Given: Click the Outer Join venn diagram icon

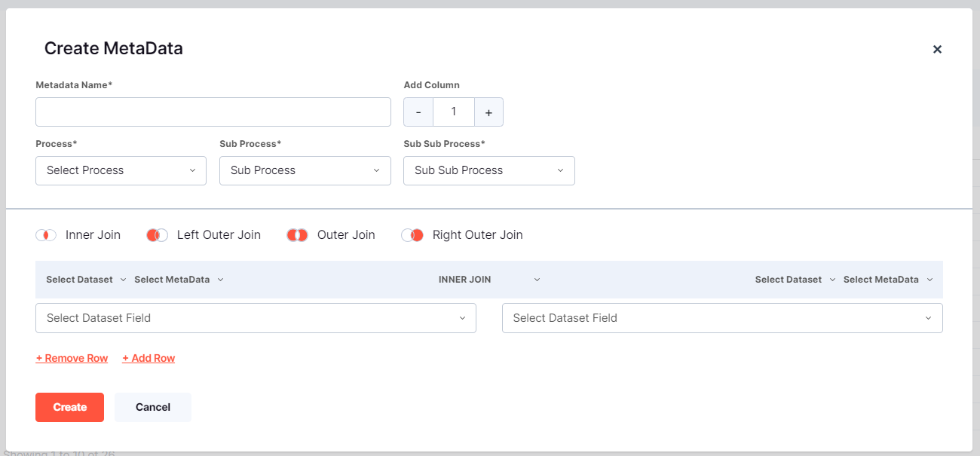Looking at the screenshot, I should point(297,234).
